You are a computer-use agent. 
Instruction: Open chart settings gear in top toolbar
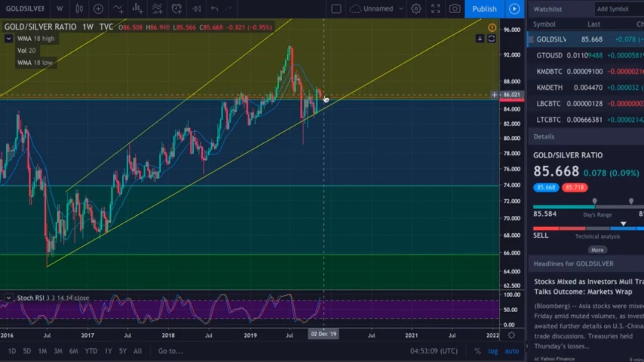point(416,9)
